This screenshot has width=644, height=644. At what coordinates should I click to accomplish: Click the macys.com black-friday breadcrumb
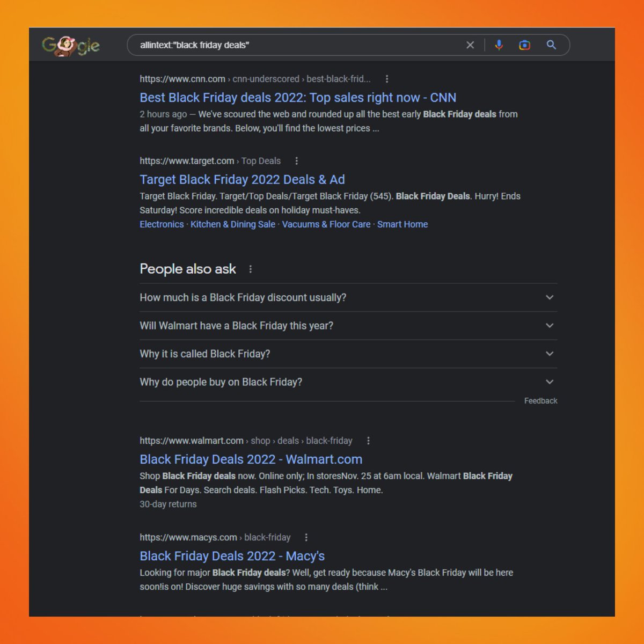[215, 537]
